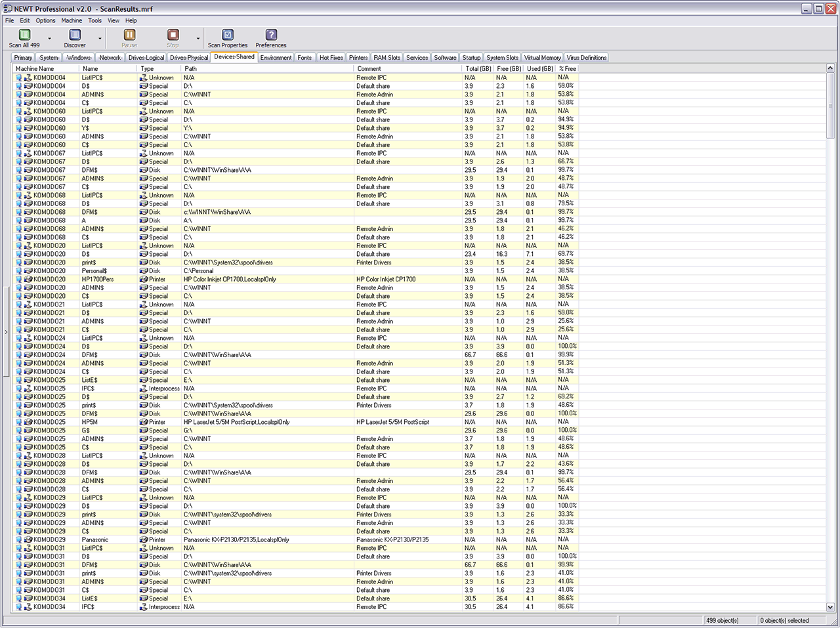The image size is (840, 630).
Task: Click the vertical scrollbar down arrow
Action: coord(830,608)
